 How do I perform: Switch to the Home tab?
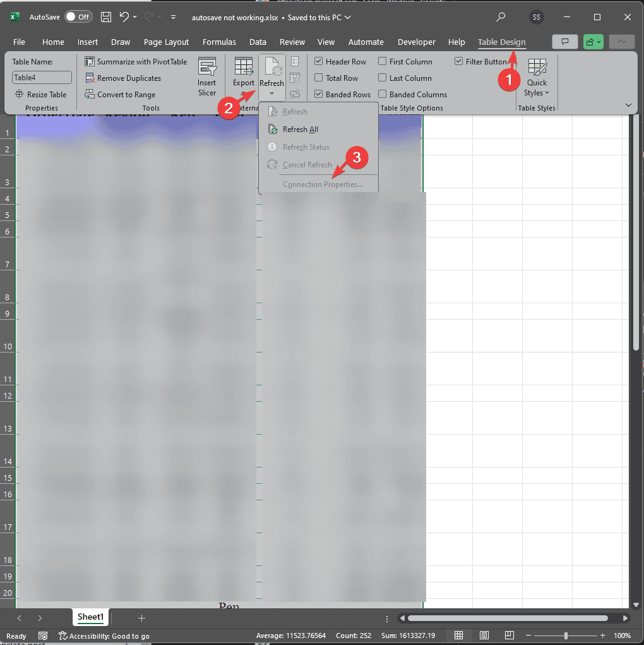(53, 42)
